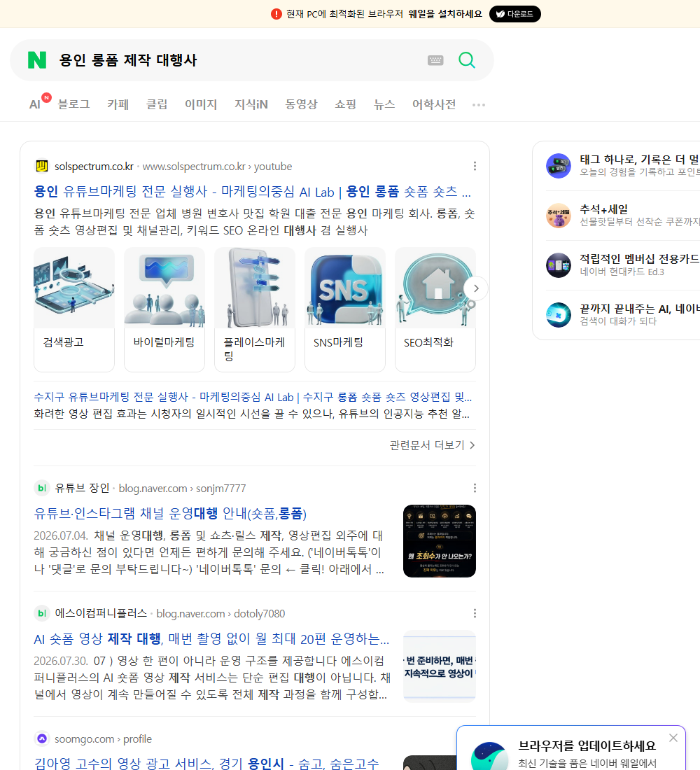Click the solspectrum.co.kr favicon

click(x=42, y=167)
